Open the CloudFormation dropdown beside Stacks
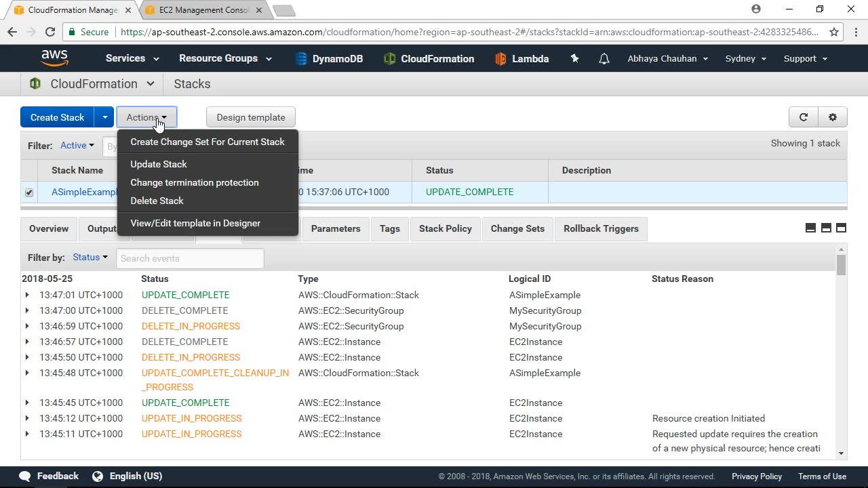The width and height of the screenshot is (868, 488). 94,84
